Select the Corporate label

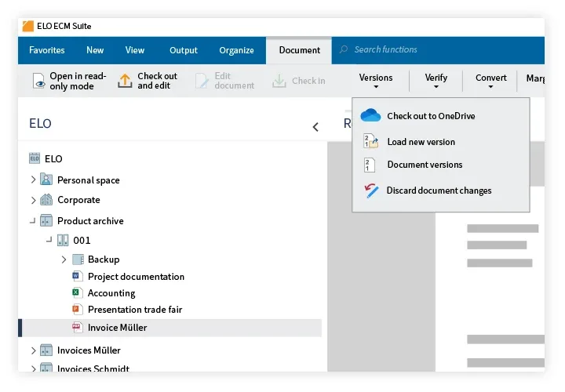pyautogui.click(x=78, y=200)
